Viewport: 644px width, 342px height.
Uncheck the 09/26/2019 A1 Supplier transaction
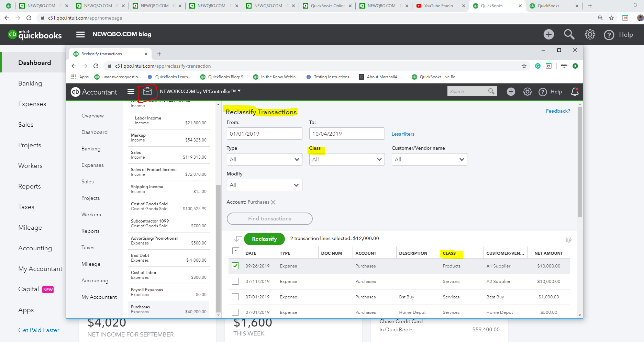pyautogui.click(x=235, y=266)
